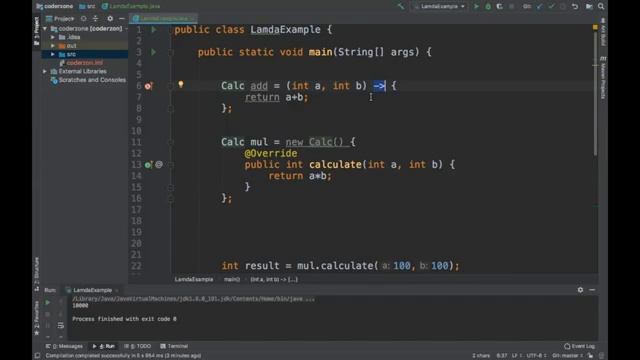Viewport: 640px width, 360px height.
Task: Run with coverage toolbar icon
Action: click(x=500, y=6)
